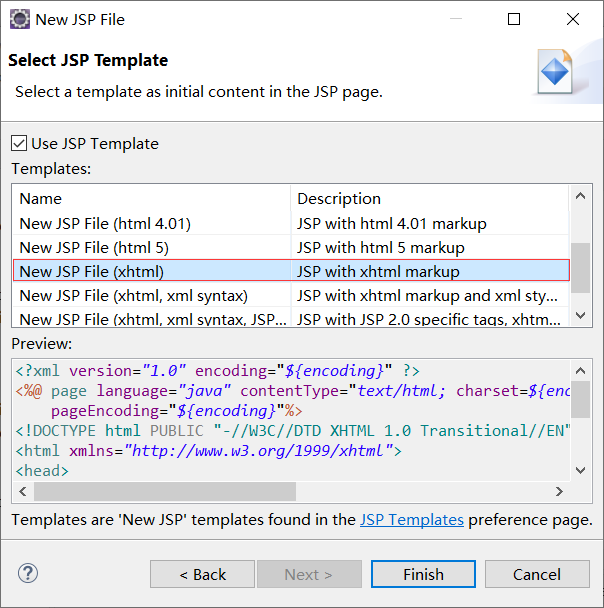Viewport: 604px width, 608px height.
Task: Maximize the New JSP File window
Action: pos(514,19)
